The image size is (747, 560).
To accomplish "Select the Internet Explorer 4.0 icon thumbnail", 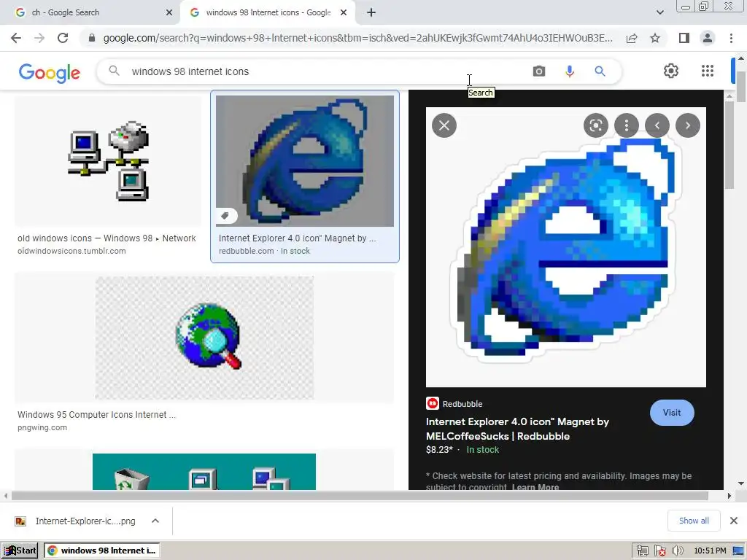I will 305,161.
